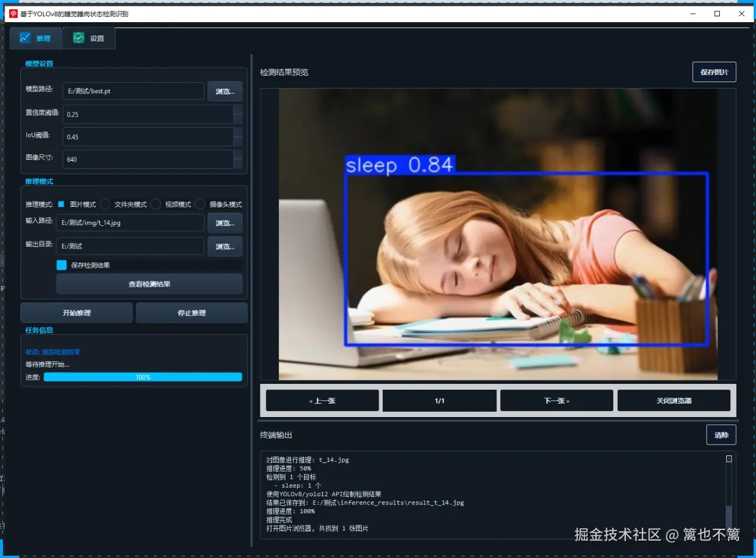This screenshot has height=558, width=756.
Task: Increase the 置信度阈值 value with its up arrow
Action: (238, 110)
